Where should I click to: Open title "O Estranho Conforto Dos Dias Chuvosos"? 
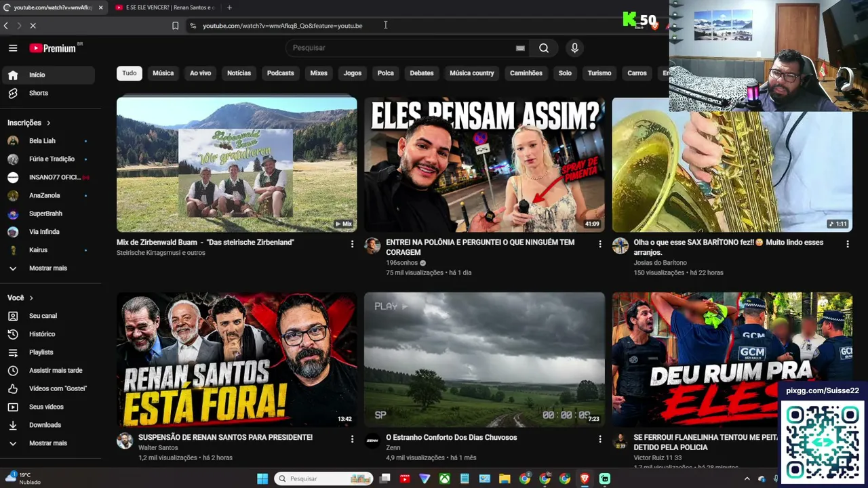pos(452,438)
